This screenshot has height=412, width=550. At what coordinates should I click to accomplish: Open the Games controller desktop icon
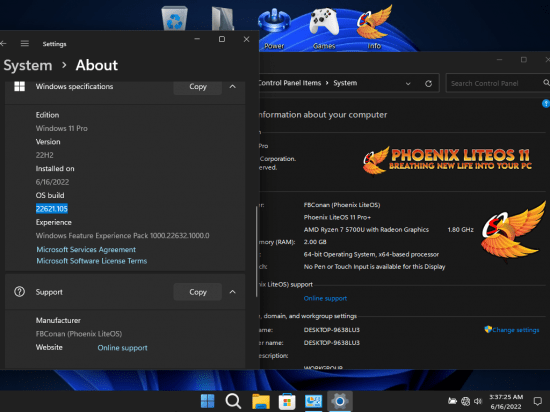pyautogui.click(x=324, y=29)
